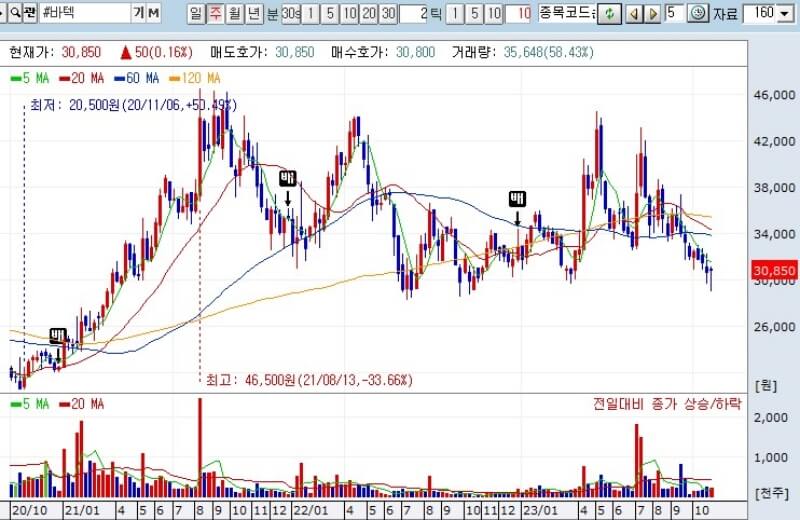Click the 최고: 46,500원 high label

pyautogui.click(x=309, y=380)
